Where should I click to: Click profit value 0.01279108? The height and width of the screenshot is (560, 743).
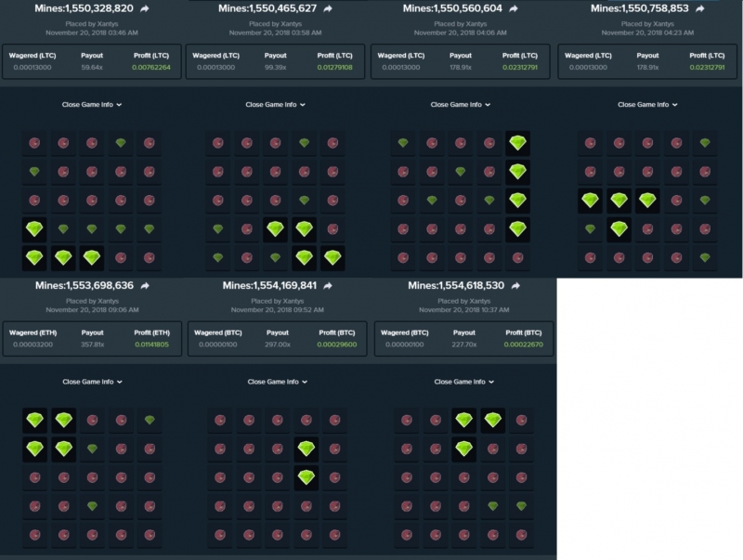tap(334, 67)
